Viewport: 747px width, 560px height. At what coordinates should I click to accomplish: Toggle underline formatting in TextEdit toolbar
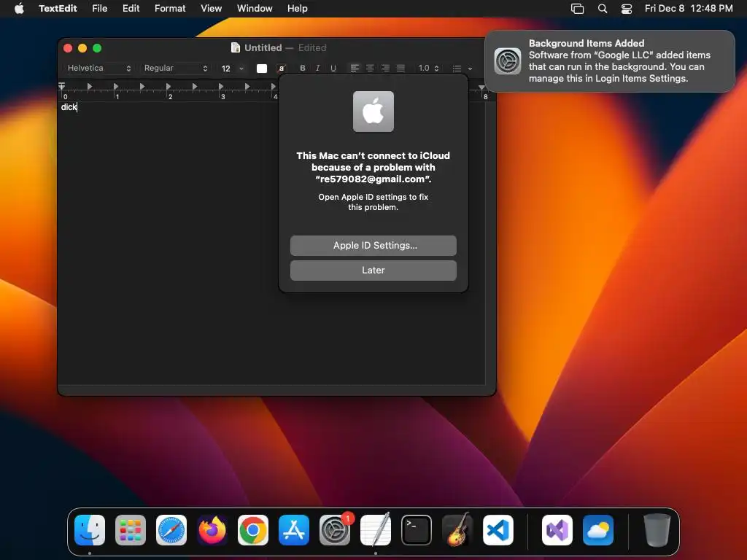click(333, 68)
